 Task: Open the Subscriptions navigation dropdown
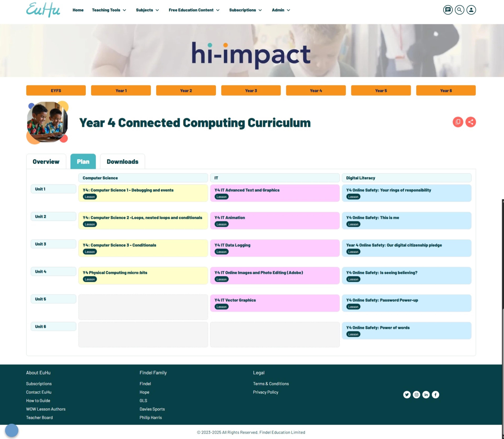click(245, 10)
